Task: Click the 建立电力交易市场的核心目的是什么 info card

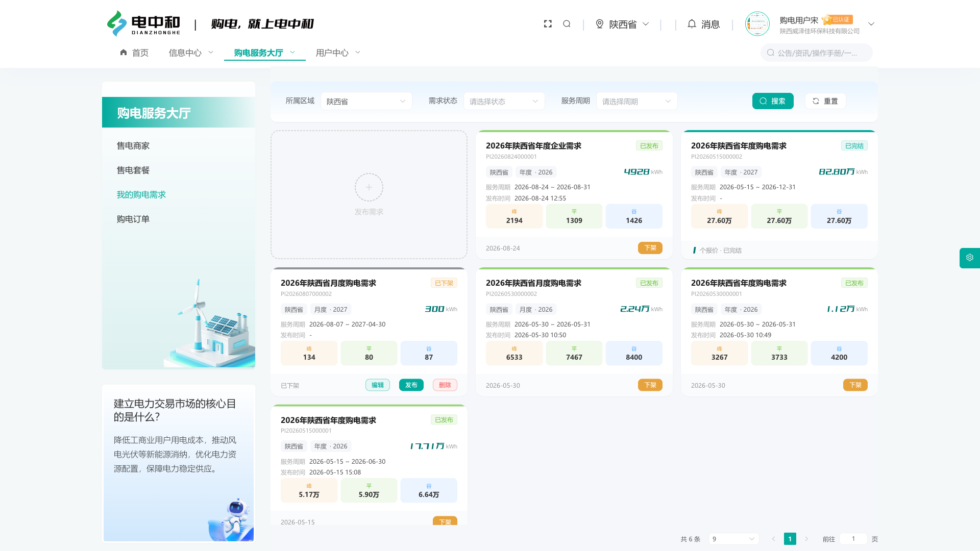Action: click(x=179, y=463)
